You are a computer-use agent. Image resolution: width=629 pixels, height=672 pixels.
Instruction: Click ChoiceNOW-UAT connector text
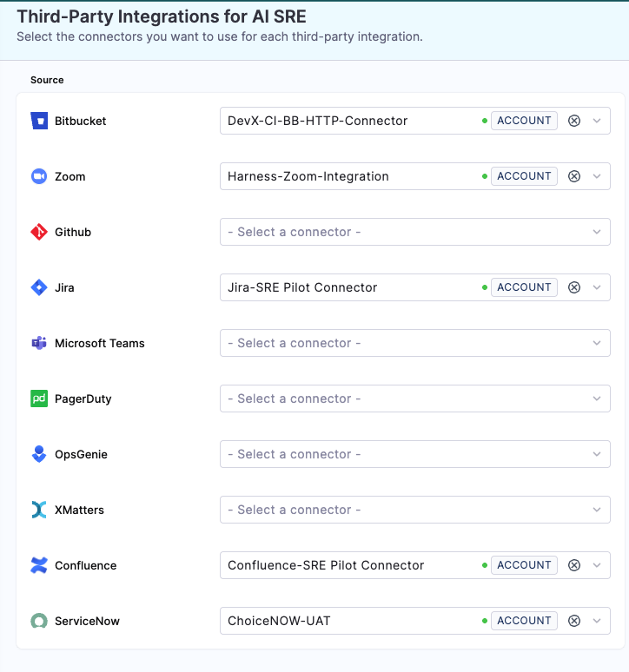pyautogui.click(x=279, y=621)
